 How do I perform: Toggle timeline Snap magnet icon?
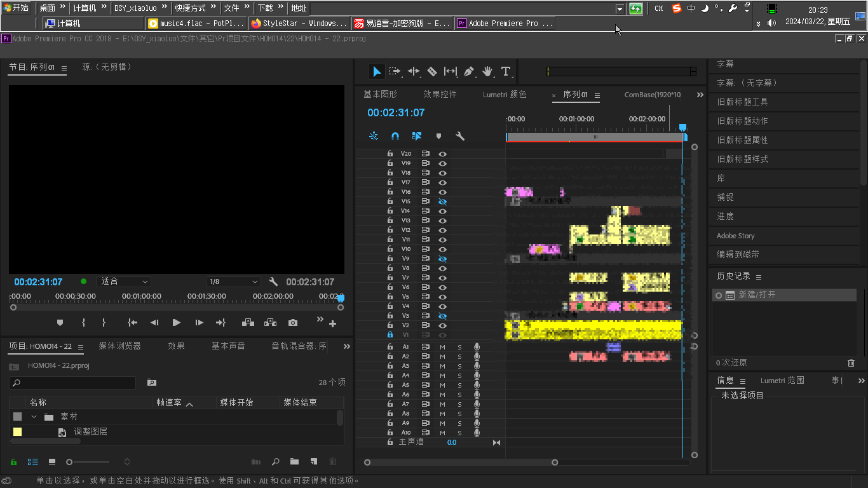pos(395,136)
